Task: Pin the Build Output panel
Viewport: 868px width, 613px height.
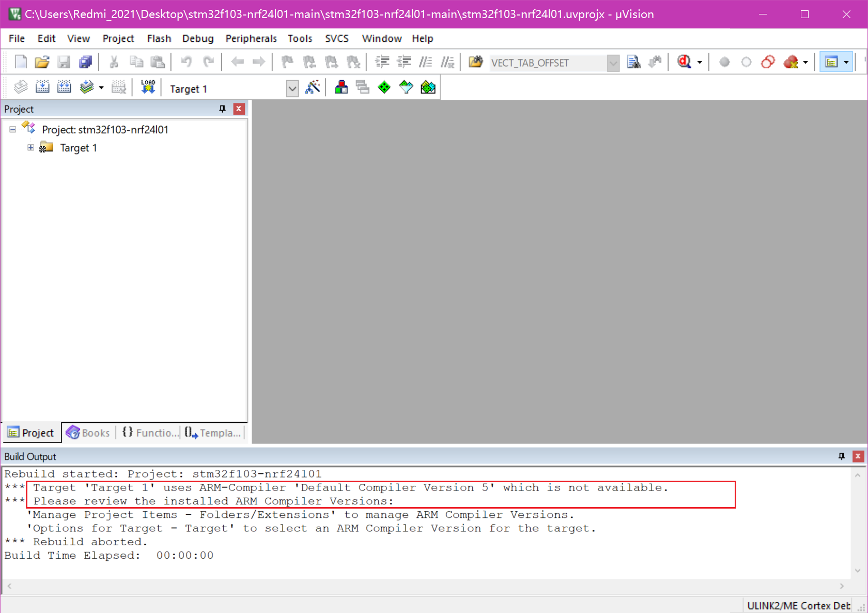Action: 842,456
